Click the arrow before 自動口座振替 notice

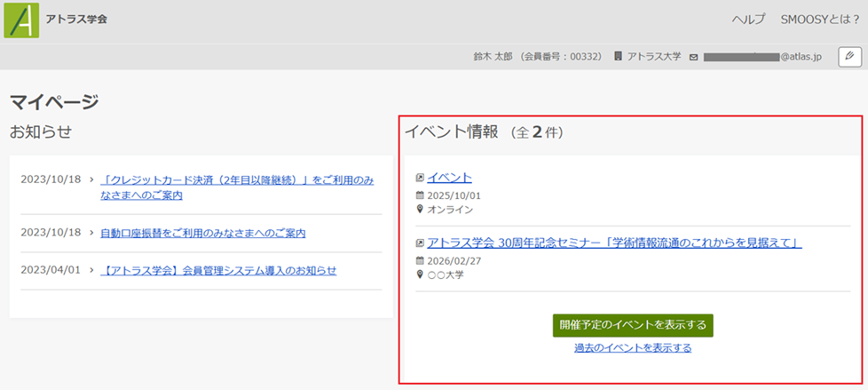pos(91,234)
